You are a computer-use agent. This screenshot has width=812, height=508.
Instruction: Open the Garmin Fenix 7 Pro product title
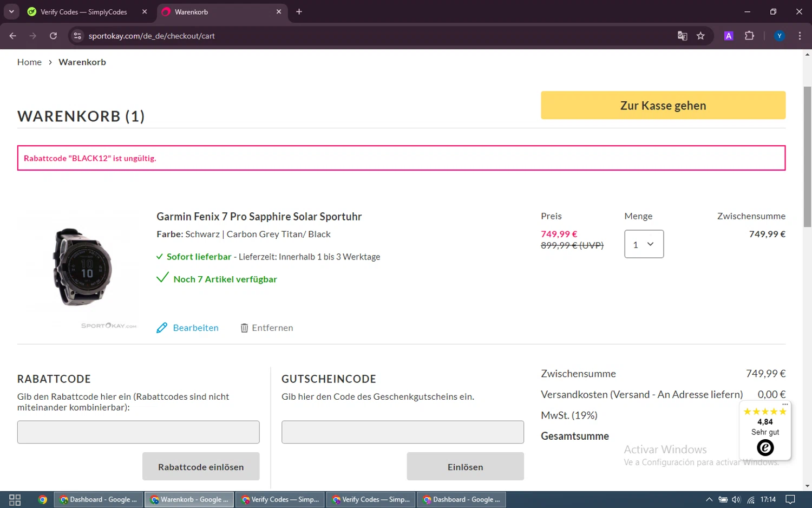[x=259, y=217]
